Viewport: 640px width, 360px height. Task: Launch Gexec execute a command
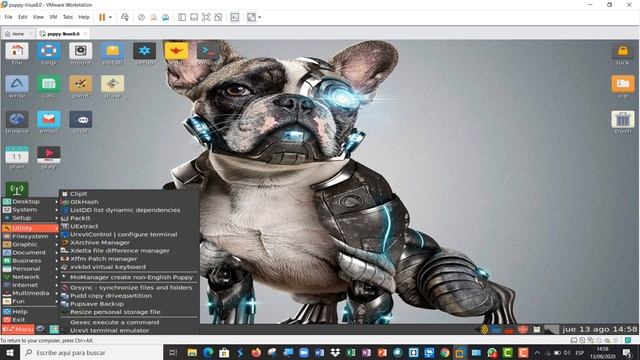pyautogui.click(x=129, y=322)
